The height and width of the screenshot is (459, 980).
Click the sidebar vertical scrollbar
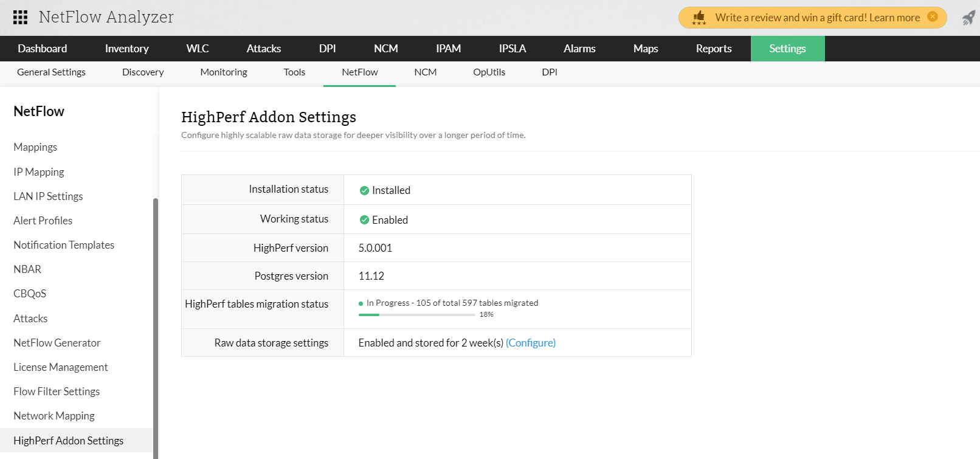(x=156, y=328)
